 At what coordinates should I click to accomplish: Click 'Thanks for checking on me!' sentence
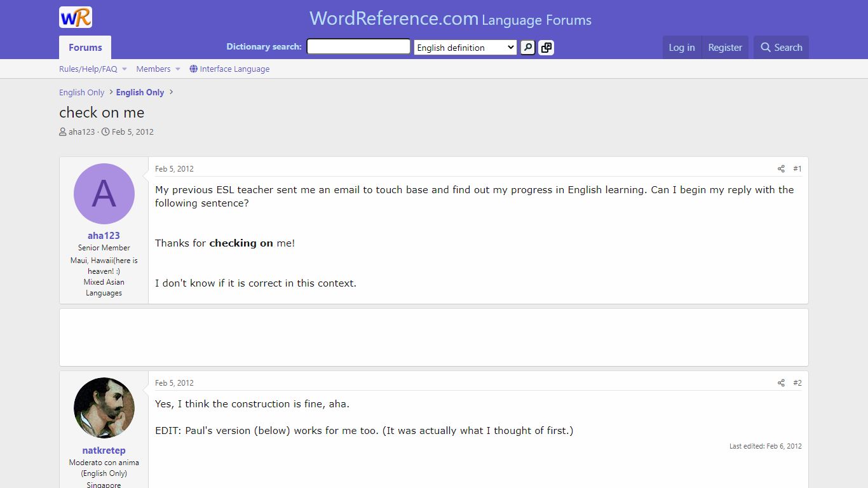(x=225, y=243)
